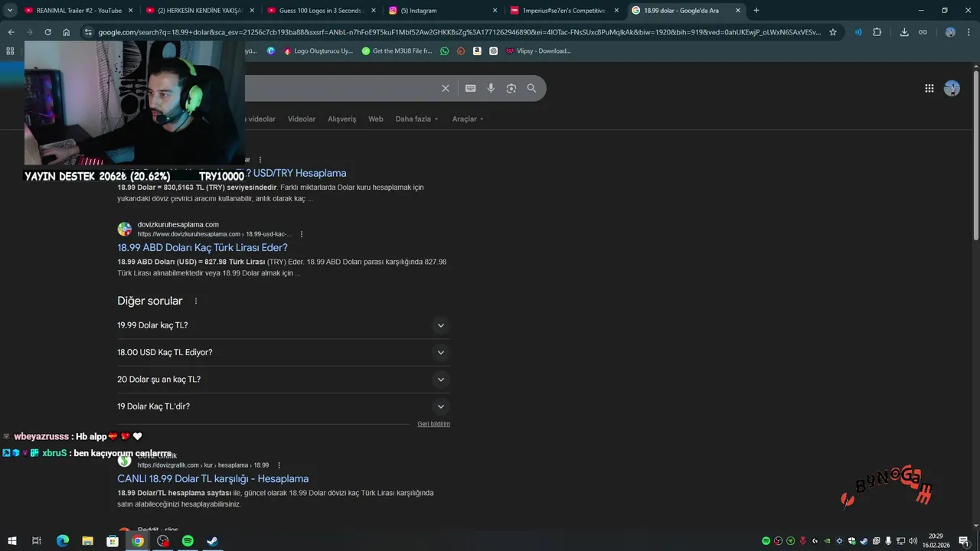Open the Chrome extensions puzzle menu

tap(877, 32)
